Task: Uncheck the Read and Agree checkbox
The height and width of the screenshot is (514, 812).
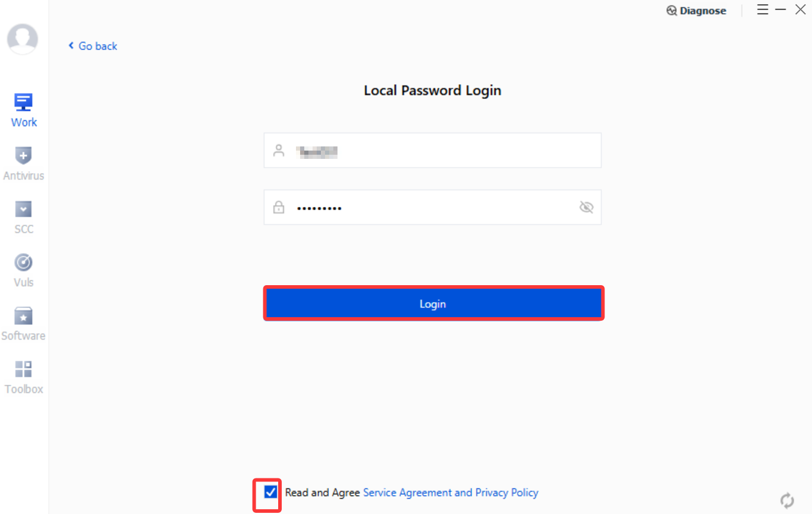Action: [271, 491]
